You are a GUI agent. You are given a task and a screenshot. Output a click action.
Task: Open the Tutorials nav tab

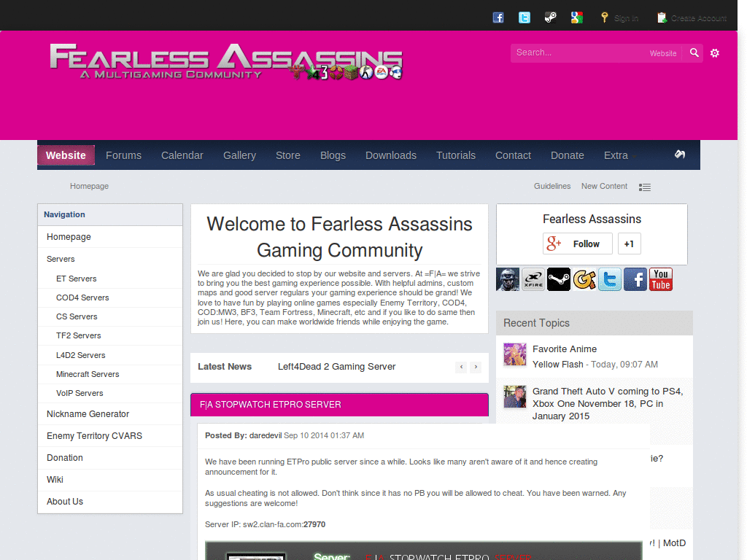456,155
